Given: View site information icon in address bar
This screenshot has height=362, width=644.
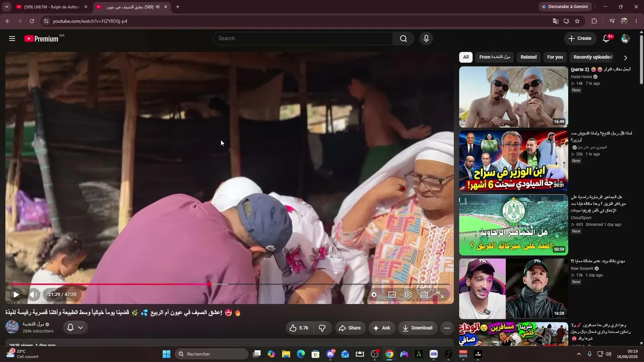Looking at the screenshot, I should click(46, 21).
